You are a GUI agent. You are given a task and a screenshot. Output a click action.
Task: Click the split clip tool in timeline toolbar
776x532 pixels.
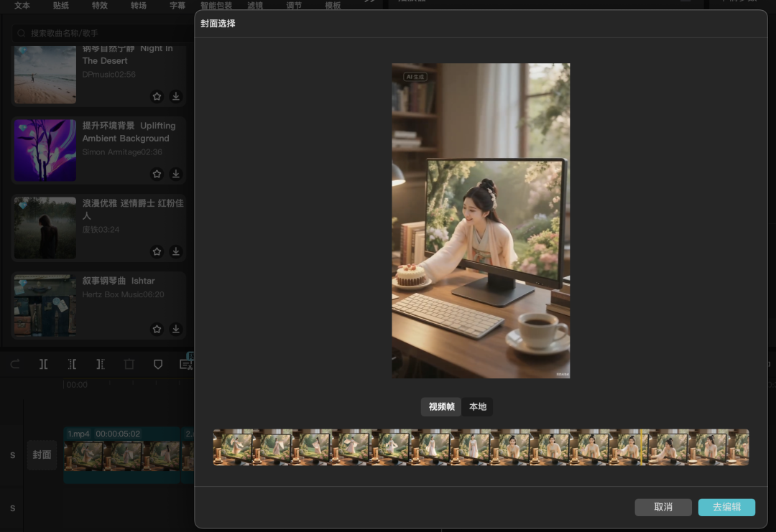click(44, 364)
